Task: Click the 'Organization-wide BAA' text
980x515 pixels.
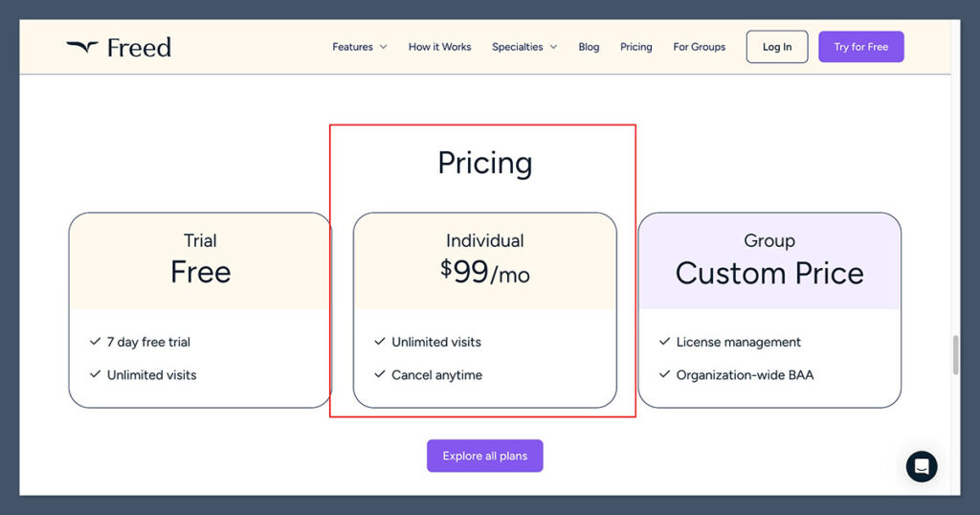Action: [x=745, y=375]
